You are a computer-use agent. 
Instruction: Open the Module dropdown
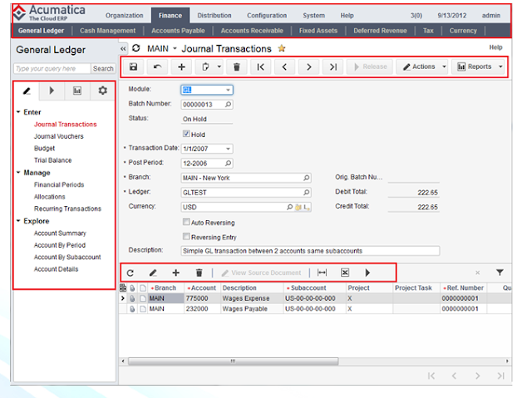click(228, 90)
